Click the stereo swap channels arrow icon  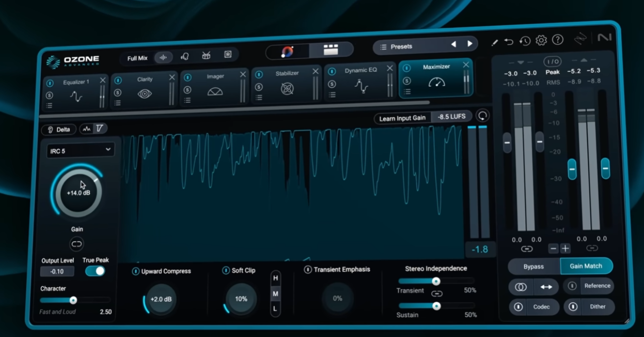click(546, 286)
